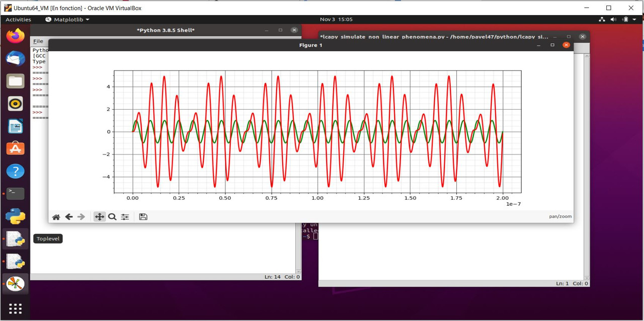Open the Activities overview
644x321 pixels.
pos(18,20)
